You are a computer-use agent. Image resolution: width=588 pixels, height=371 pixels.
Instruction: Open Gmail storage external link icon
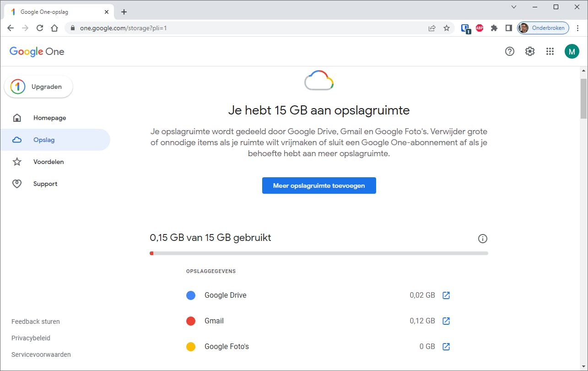pyautogui.click(x=446, y=321)
